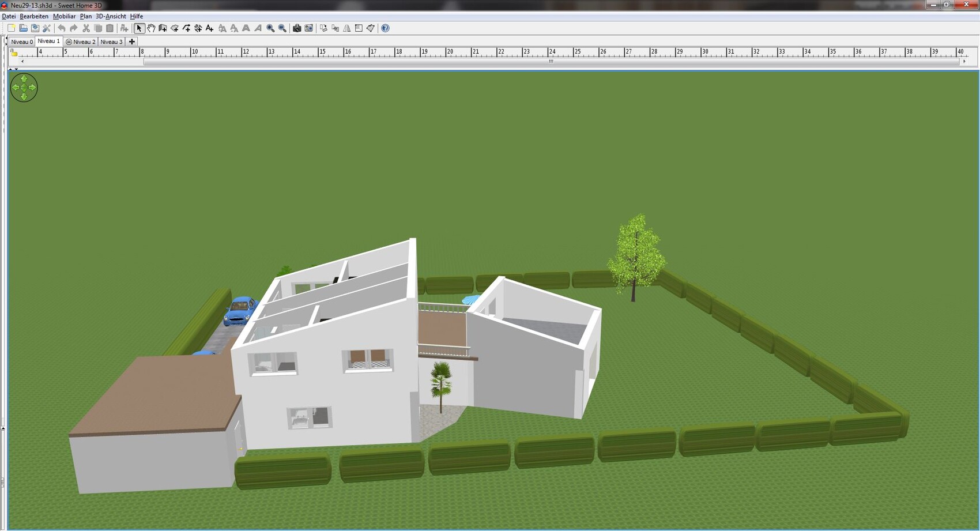Toggle the Select objects arrow mode
980x531 pixels.
pos(139,28)
